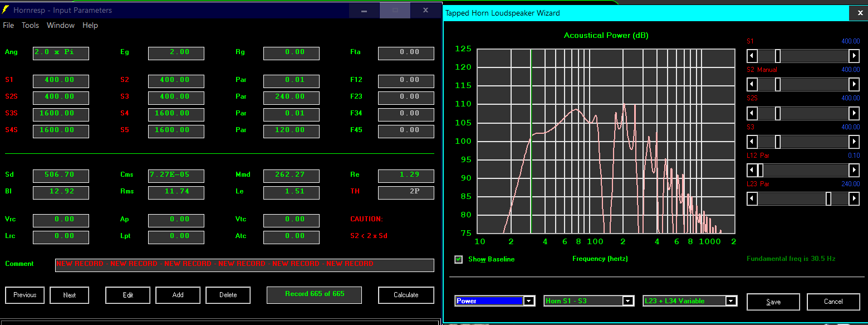Image resolution: width=868 pixels, height=325 pixels.
Task: Click right arrow of L12 Par slider
Action: click(854, 170)
